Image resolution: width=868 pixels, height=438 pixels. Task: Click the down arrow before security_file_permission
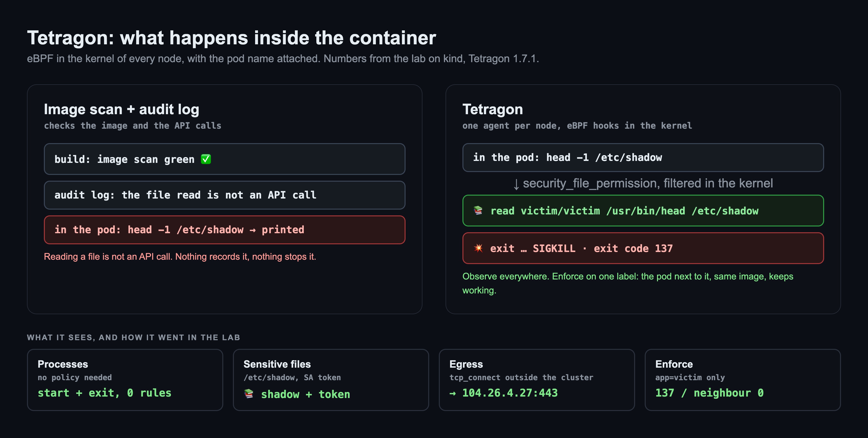tap(516, 184)
